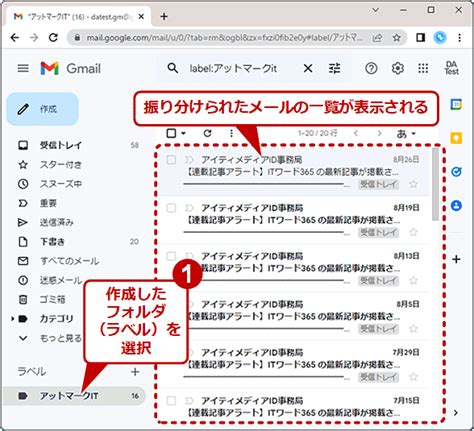The height and width of the screenshot is (431, 474).
Task: Show the side panel chevron
Action: pyautogui.click(x=456, y=413)
